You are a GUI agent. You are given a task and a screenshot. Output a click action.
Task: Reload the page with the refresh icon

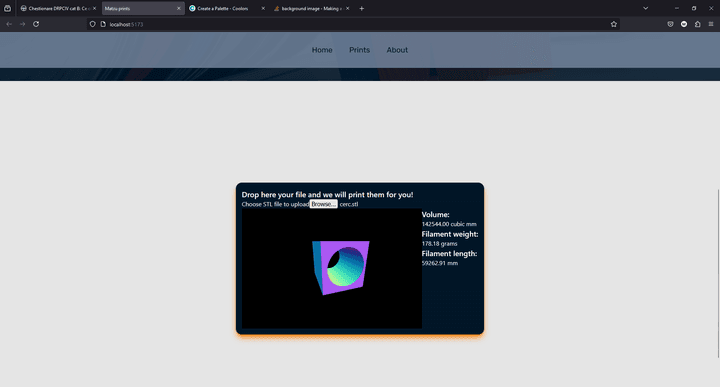[x=36, y=24]
